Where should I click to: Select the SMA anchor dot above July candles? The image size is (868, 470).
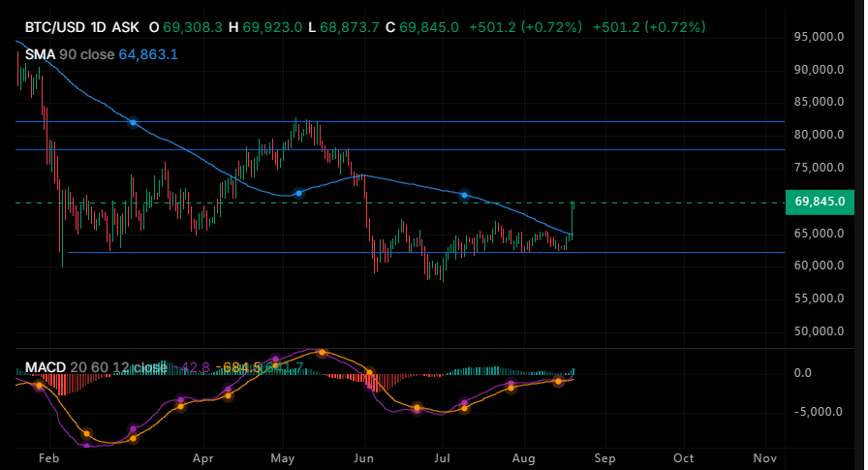coord(464,195)
